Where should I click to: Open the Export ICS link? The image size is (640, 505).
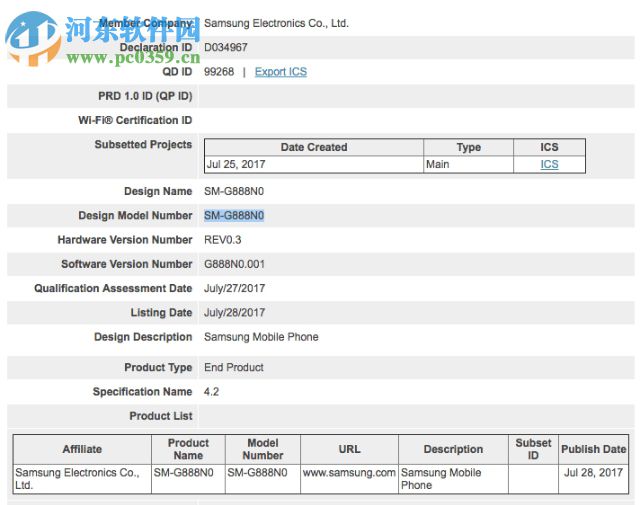click(x=281, y=72)
